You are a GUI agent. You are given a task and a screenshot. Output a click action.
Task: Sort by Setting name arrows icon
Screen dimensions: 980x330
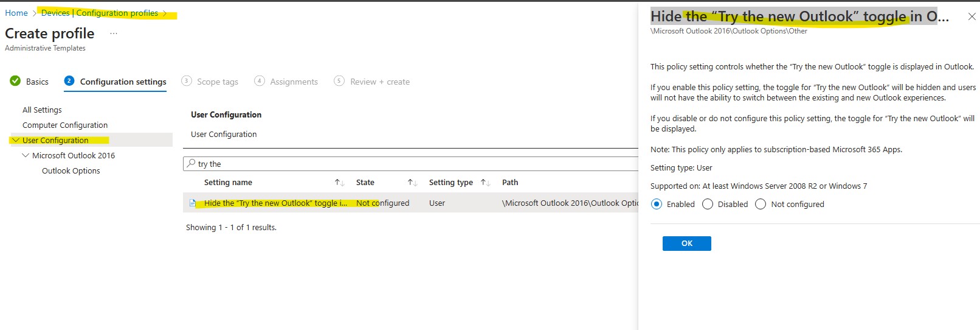point(339,183)
